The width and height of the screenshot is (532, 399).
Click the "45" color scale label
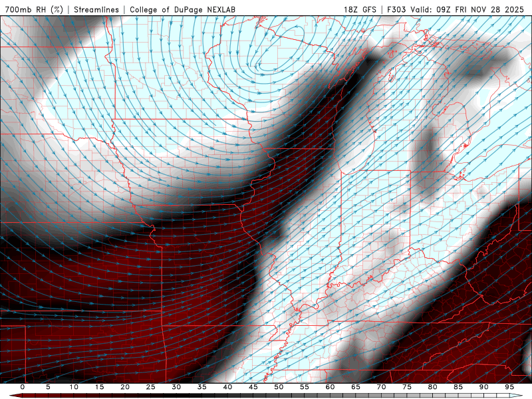coord(253,387)
